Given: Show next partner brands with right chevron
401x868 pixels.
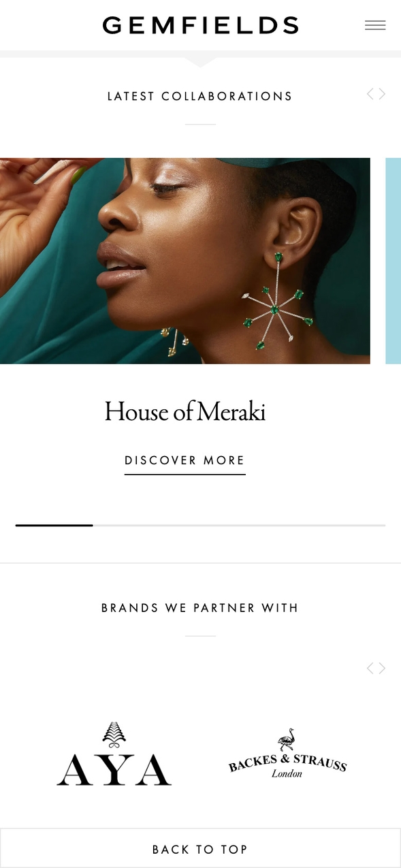Looking at the screenshot, I should coord(382,668).
